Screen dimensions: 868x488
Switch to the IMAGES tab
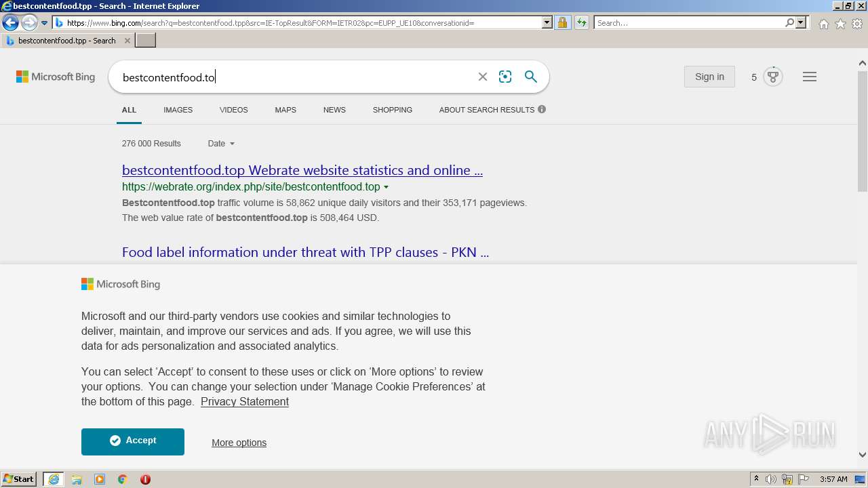pyautogui.click(x=178, y=110)
